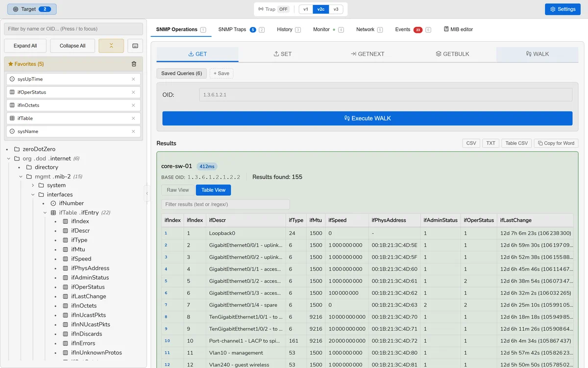Click the yellow collapse-favorites icon button
The image size is (588, 368).
111,46
